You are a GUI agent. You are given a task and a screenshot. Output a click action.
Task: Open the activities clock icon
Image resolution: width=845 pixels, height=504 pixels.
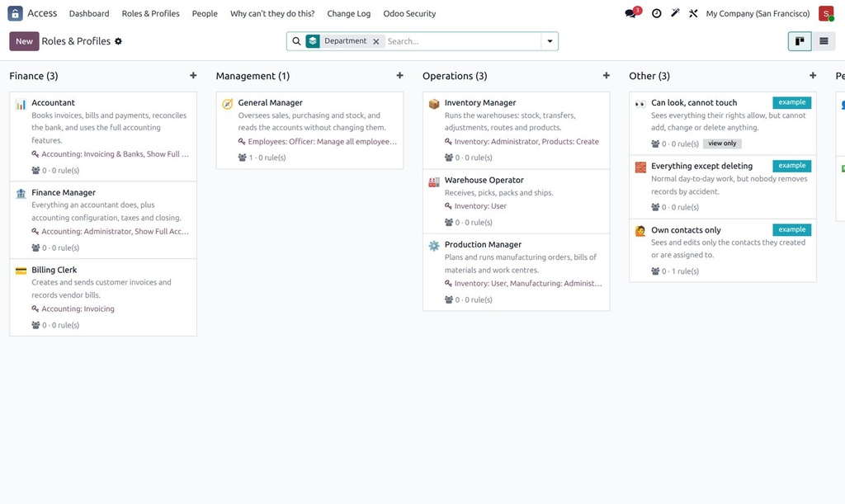(x=656, y=13)
